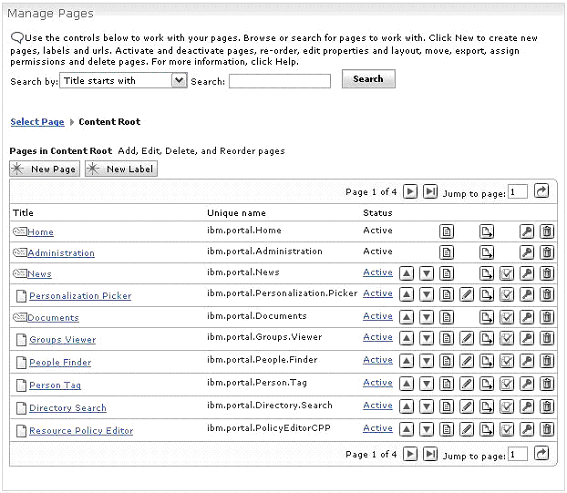Click key permissions icon for Personalization Picker
Image resolution: width=567 pixels, height=493 pixels.
pyautogui.click(x=527, y=295)
